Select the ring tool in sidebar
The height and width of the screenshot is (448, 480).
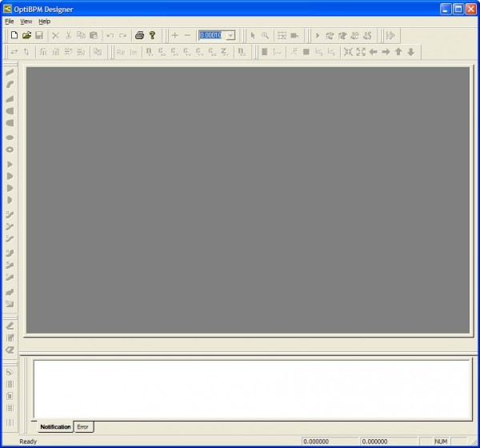point(10,150)
